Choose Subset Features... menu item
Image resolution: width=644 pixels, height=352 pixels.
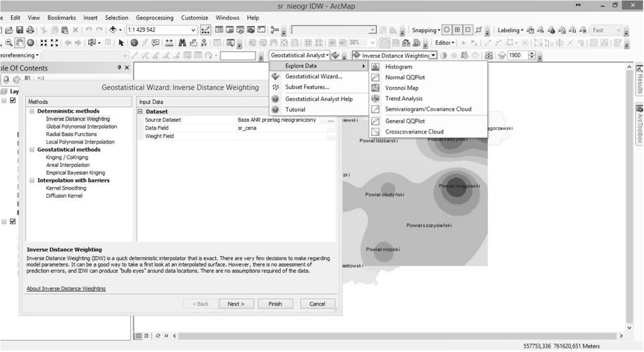[319, 87]
